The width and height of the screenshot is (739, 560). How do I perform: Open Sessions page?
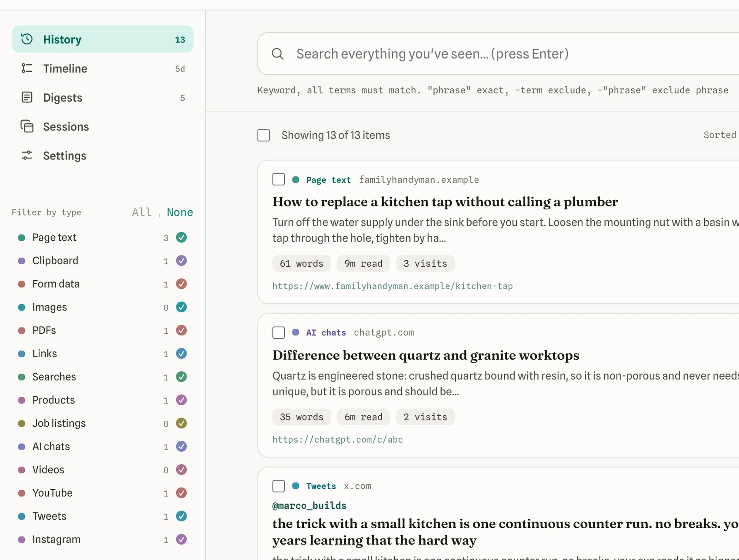coord(103,126)
